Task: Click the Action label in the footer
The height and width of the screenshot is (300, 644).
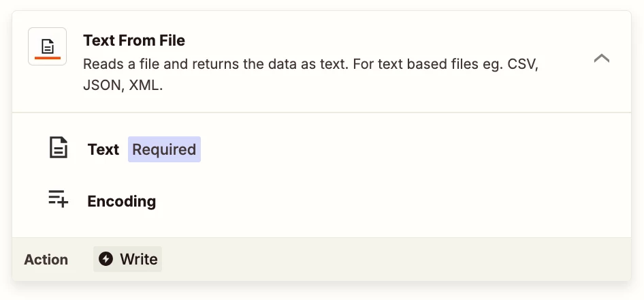Action: pyautogui.click(x=46, y=260)
